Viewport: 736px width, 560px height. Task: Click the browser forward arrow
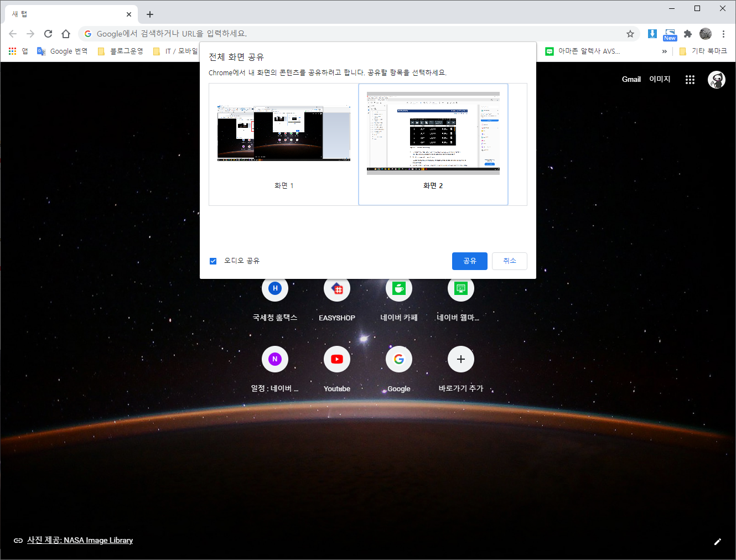coord(30,34)
